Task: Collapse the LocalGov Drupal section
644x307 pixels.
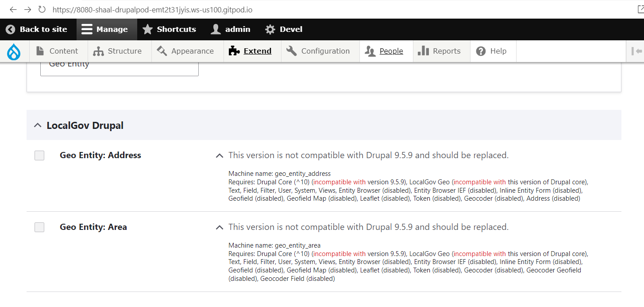Action: pyautogui.click(x=38, y=125)
